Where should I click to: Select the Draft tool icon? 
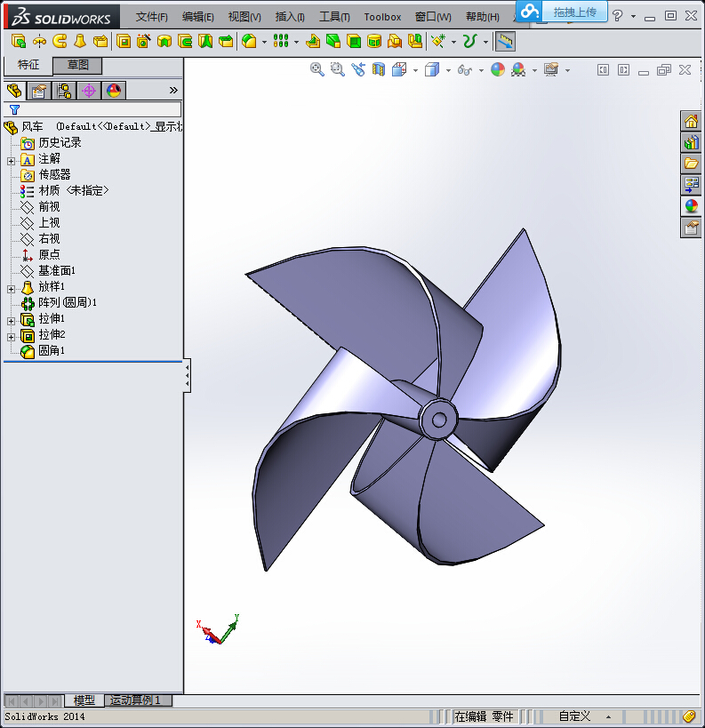333,42
